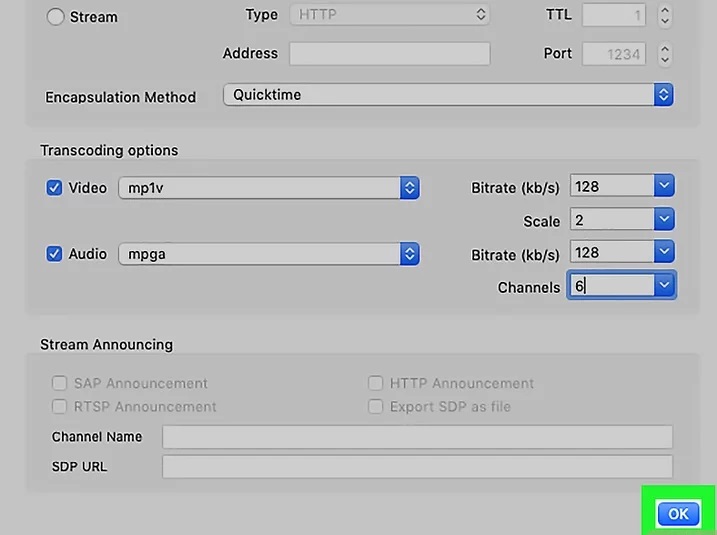Open the video codec mp1v dropdown
This screenshot has height=535, width=717.
click(268, 188)
